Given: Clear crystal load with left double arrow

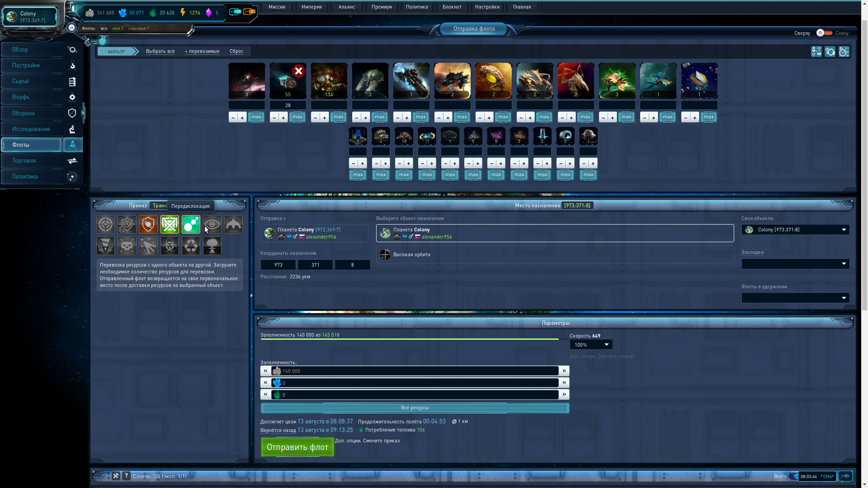Looking at the screenshot, I should coord(265,383).
